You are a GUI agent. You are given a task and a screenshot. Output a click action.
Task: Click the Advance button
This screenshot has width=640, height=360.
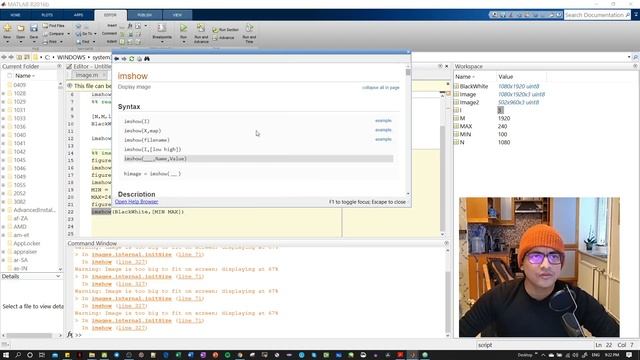(223, 38)
